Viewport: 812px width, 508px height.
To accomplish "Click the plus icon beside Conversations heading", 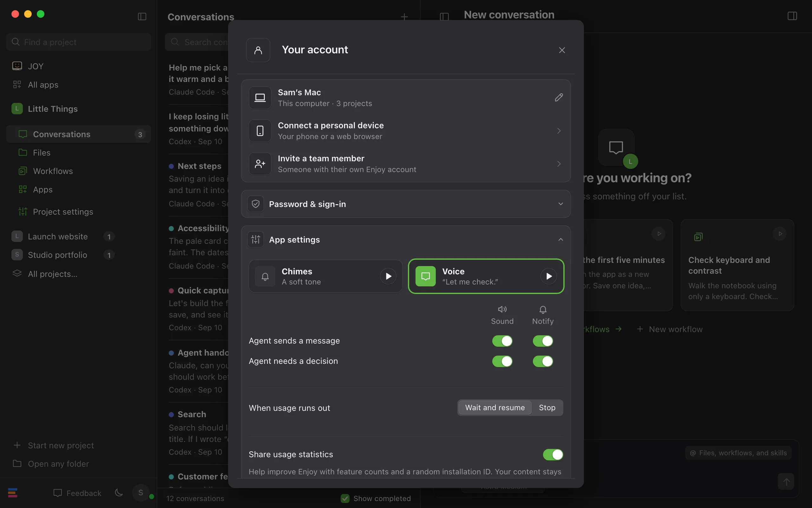I will point(404,17).
